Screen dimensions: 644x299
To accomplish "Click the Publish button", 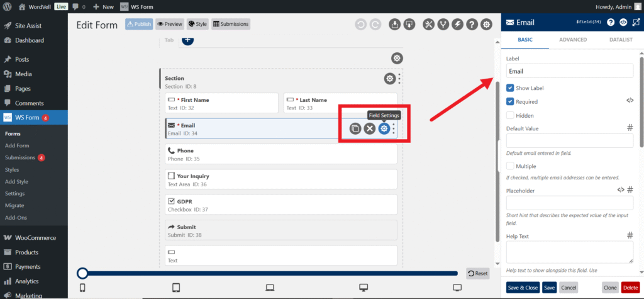I will point(139,25).
